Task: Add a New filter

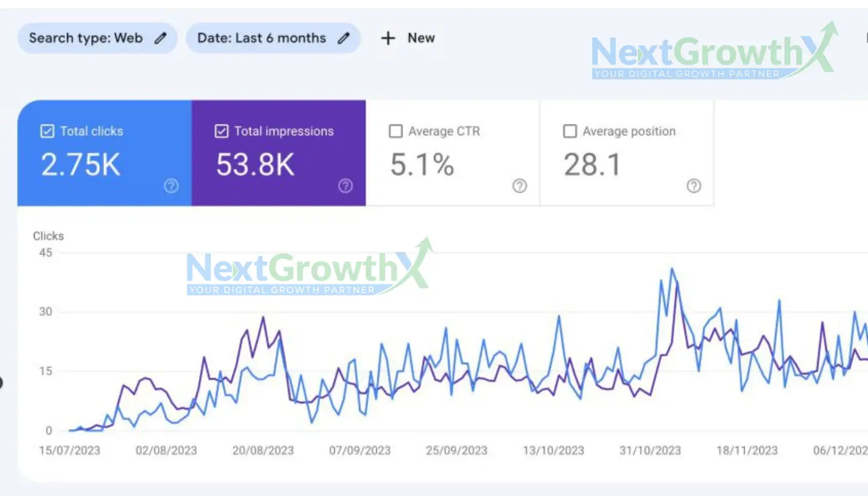Action: tap(408, 38)
